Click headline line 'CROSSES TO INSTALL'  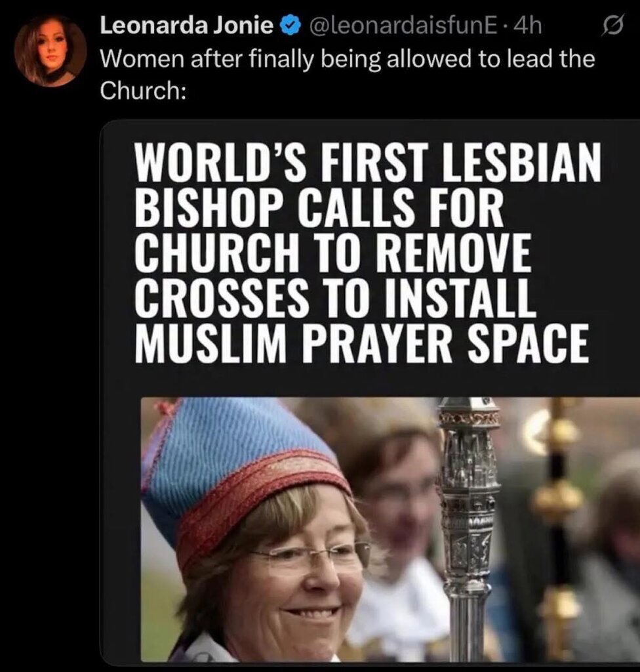(335, 299)
